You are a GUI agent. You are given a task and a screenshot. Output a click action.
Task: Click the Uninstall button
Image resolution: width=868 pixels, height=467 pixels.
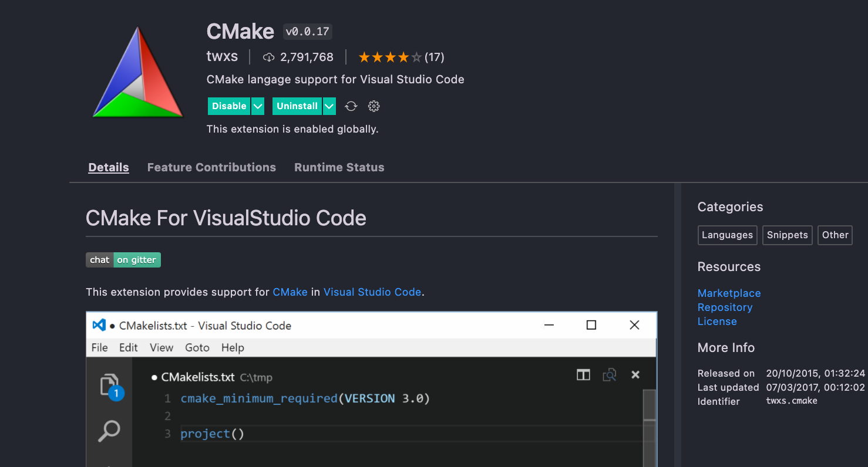click(x=297, y=106)
